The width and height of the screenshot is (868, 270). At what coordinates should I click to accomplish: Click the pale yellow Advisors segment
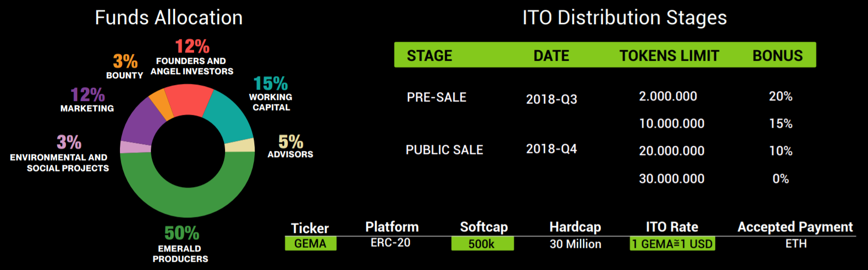coord(240,145)
